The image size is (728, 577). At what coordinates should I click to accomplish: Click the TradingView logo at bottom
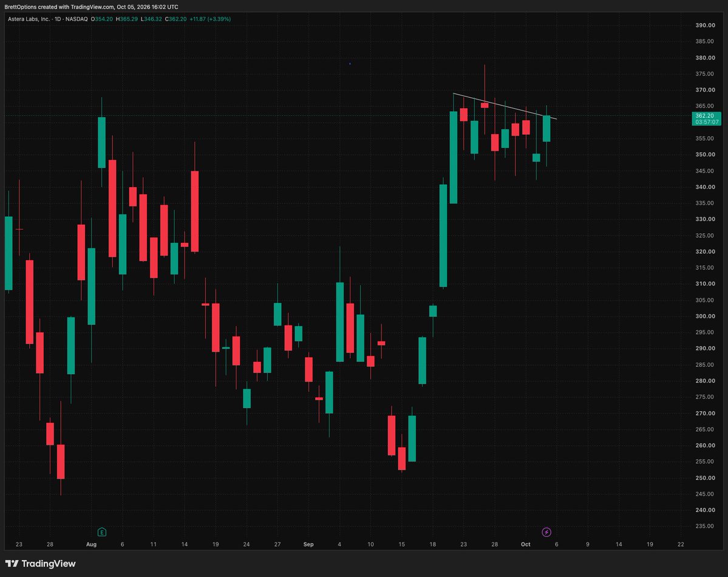point(41,564)
